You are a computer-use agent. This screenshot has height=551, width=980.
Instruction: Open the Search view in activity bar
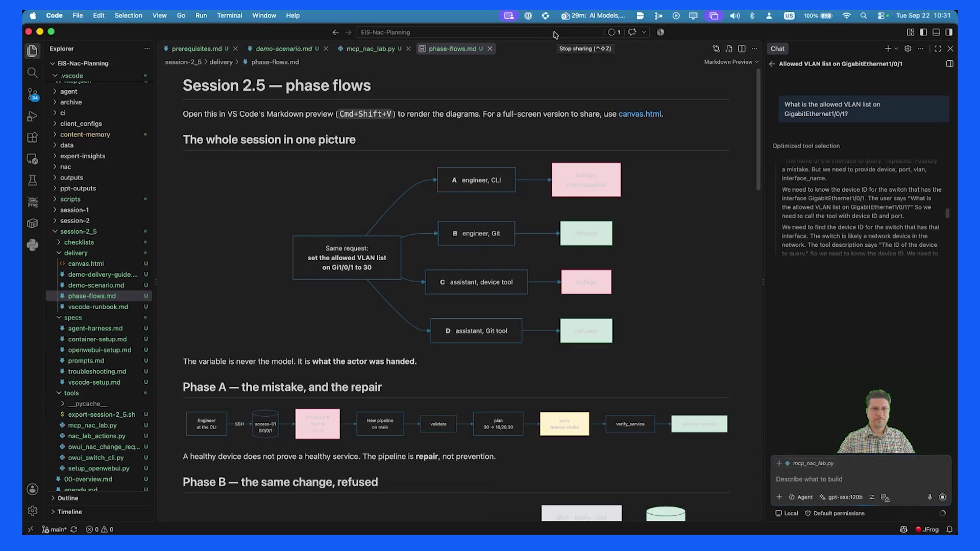pos(32,72)
